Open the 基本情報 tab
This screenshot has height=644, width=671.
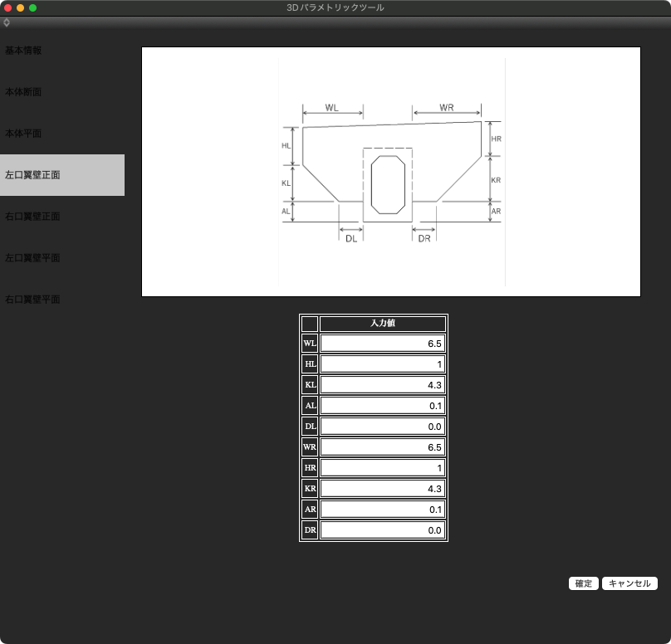pos(23,51)
